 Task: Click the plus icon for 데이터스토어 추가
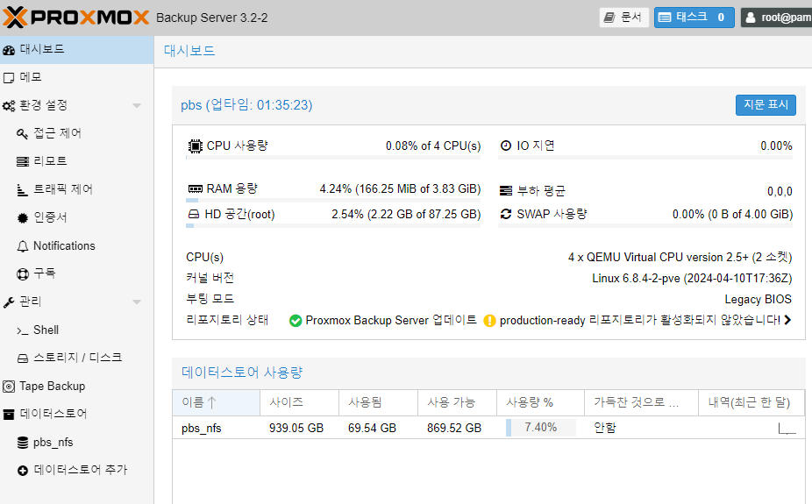pos(22,471)
